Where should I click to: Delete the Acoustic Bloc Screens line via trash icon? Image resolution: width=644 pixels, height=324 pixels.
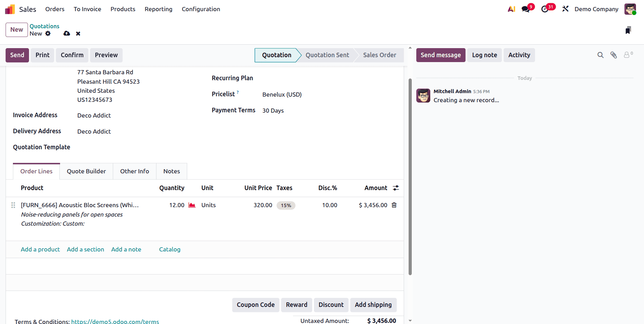point(394,205)
